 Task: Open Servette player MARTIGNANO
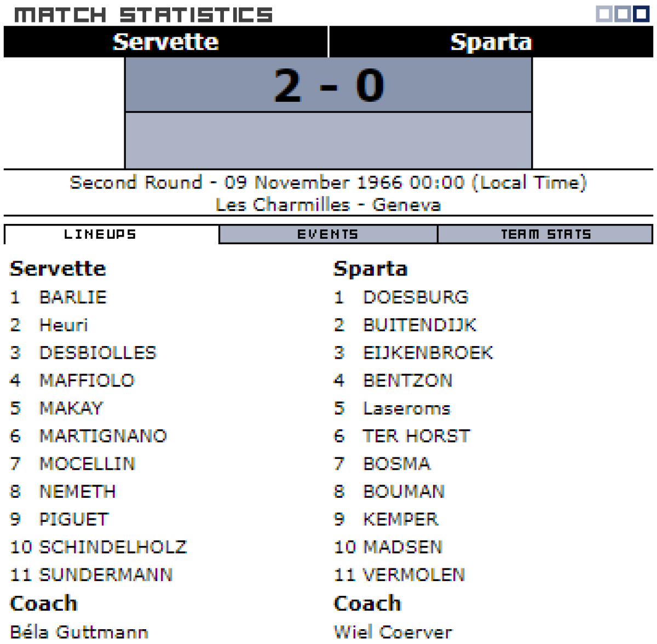[103, 436]
